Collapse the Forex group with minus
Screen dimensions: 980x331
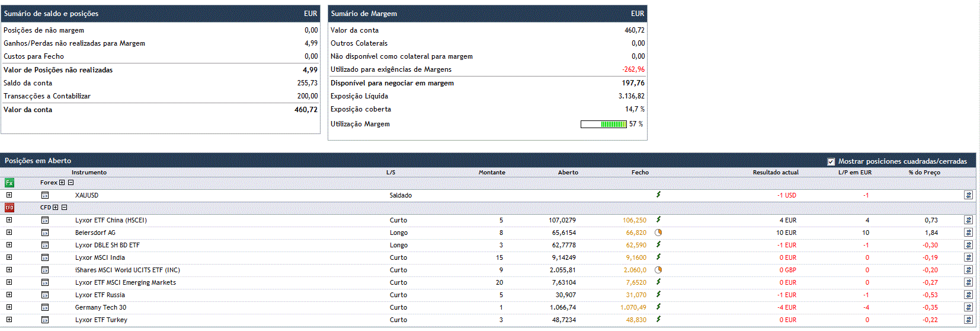[71, 183]
